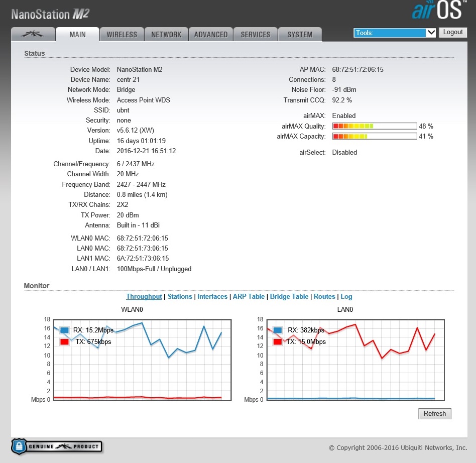This screenshot has width=476, height=463.
Task: Open the Stations monitor link
Action: (180, 296)
